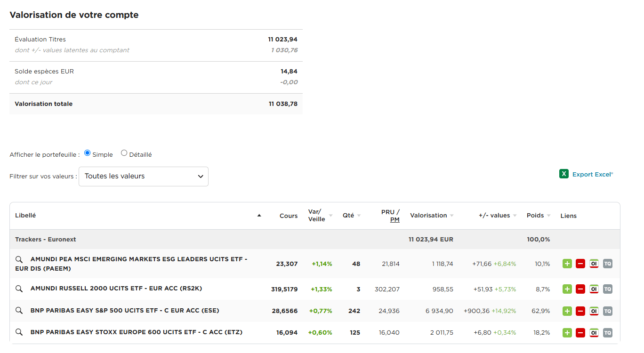Open the OI icon in the ESE row
Screen dimensions: 644x353
tap(594, 311)
